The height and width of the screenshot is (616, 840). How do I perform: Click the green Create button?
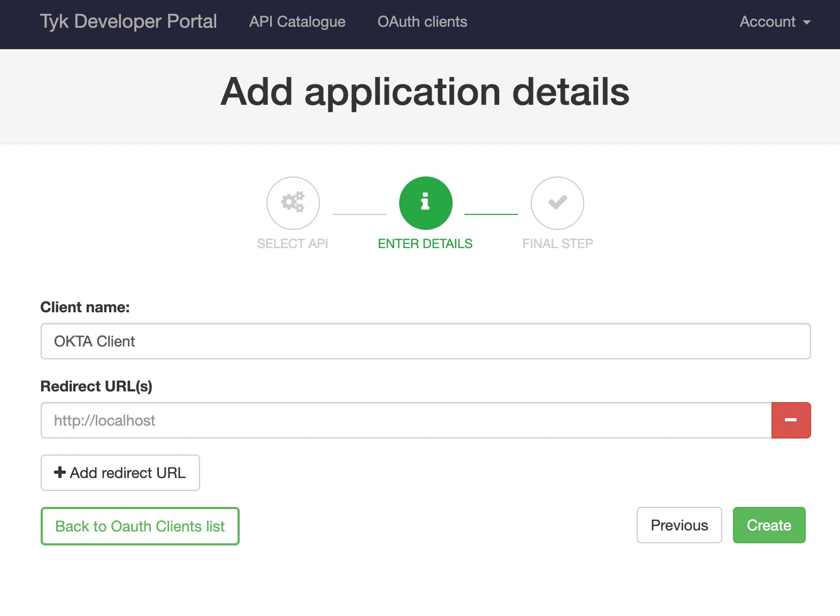[769, 525]
